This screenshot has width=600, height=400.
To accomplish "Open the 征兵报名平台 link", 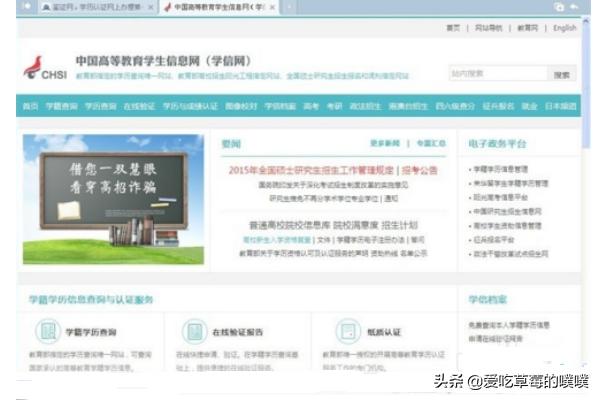I will [494, 240].
